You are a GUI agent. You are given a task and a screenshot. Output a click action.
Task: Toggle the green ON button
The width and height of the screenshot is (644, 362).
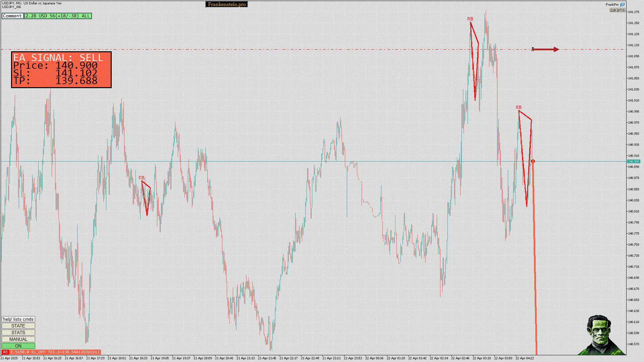18,346
